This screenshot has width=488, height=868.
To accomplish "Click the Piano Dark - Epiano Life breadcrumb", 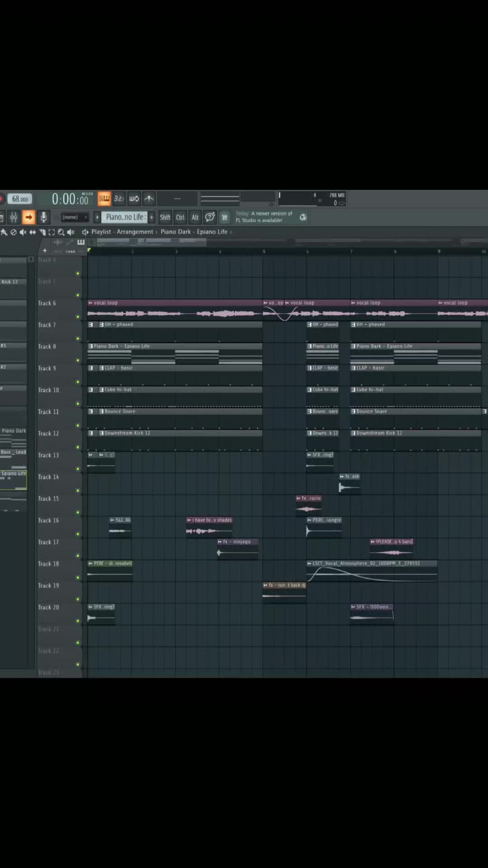I will click(x=194, y=232).
